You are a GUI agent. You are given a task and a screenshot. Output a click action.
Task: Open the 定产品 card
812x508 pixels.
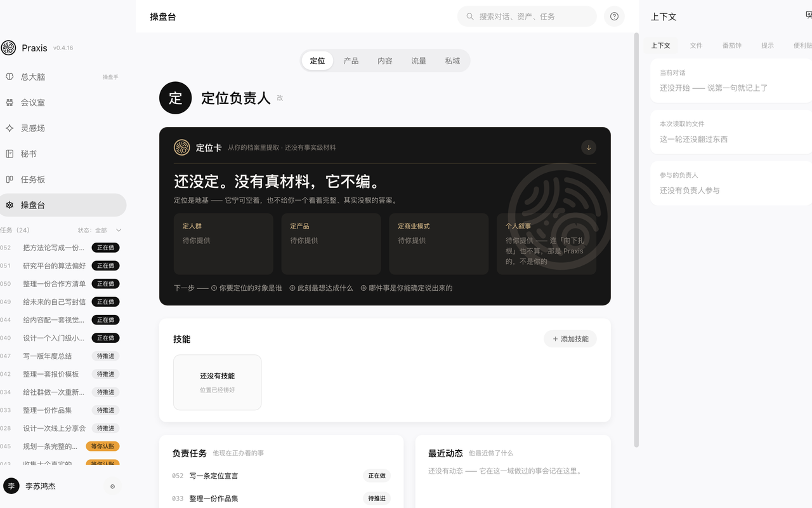pyautogui.click(x=331, y=244)
